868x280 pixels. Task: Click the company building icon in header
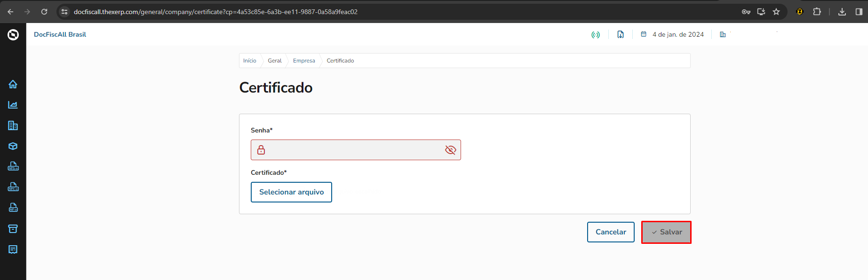[x=723, y=34]
